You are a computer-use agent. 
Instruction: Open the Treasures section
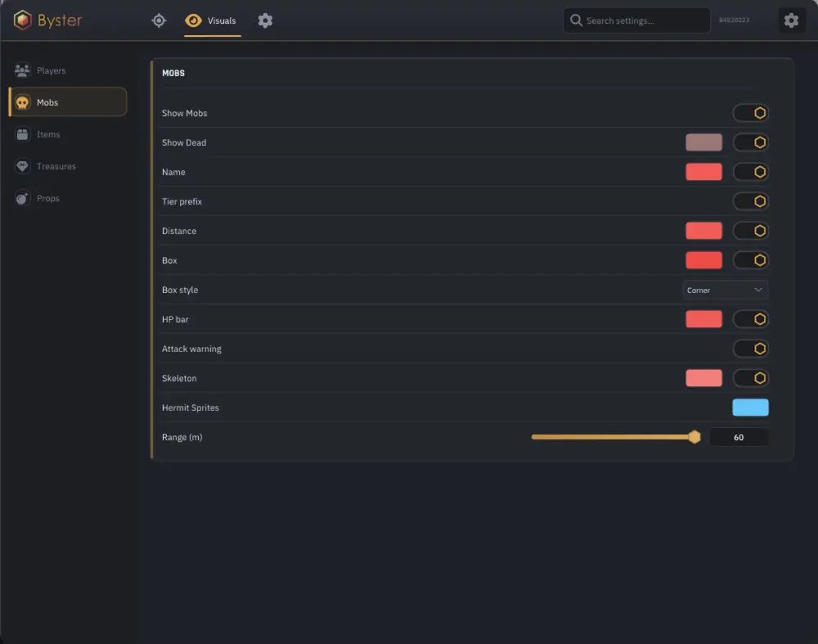click(68, 166)
